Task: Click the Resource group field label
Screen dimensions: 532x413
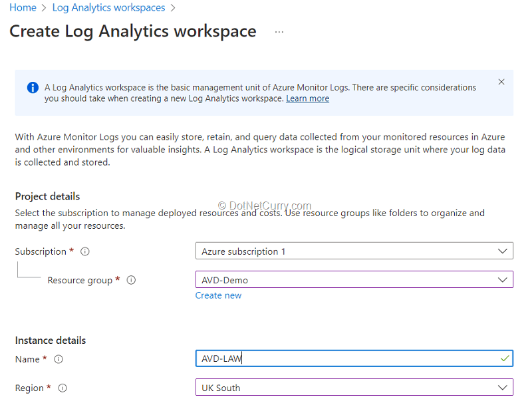Action: [80, 280]
